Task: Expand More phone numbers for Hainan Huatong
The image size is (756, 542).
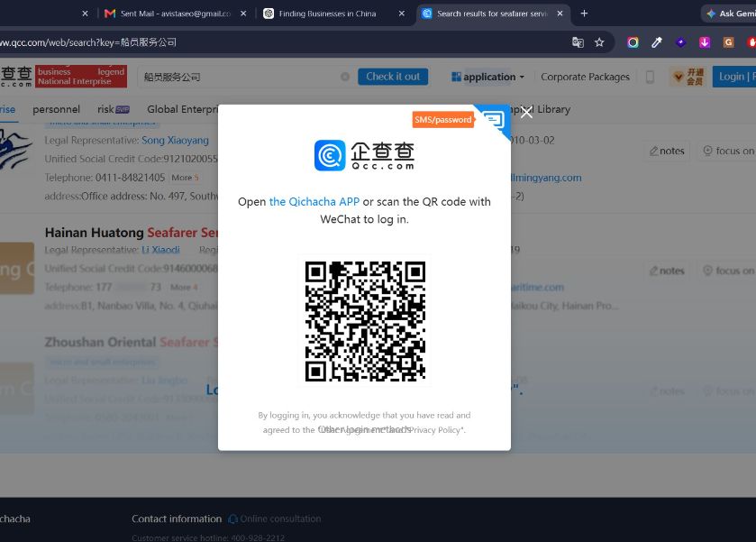Action: tap(184, 287)
